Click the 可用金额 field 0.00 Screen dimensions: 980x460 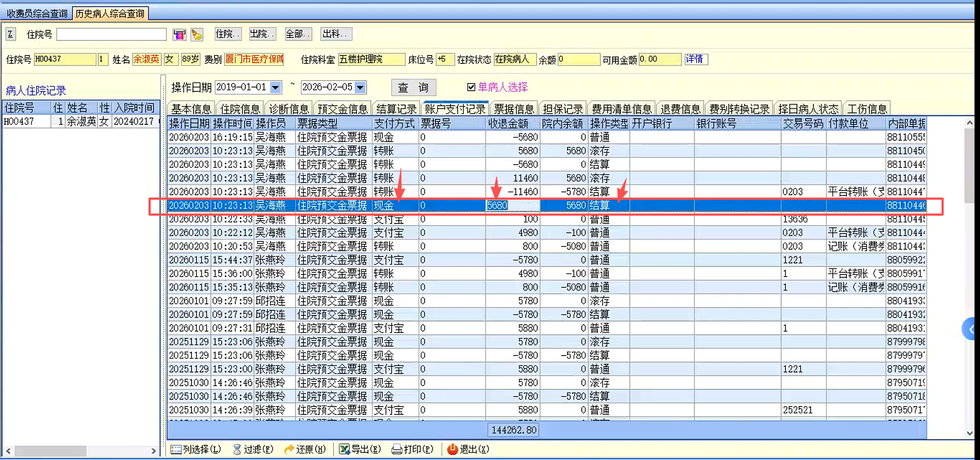[660, 59]
